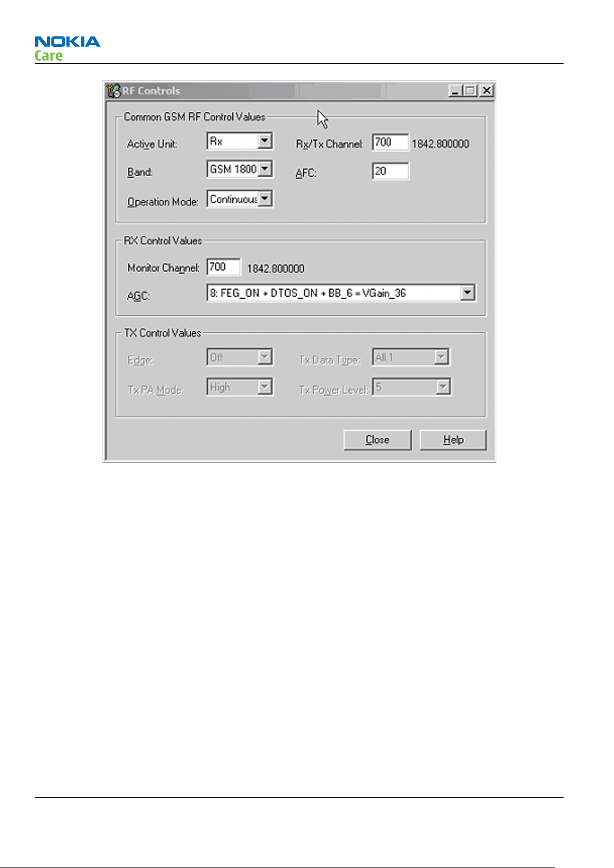Screen dimensions: 614x868
Task: Close RF Controls window with X icon
Action: pyautogui.click(x=486, y=91)
